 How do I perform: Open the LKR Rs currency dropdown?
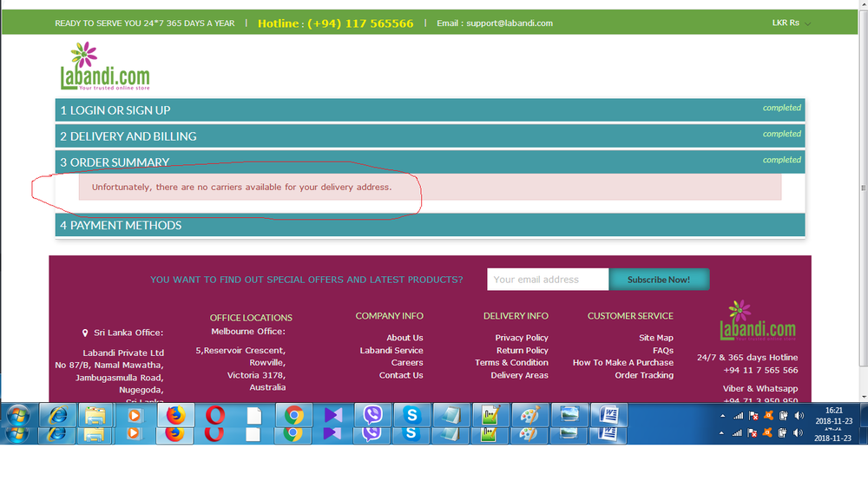pos(791,23)
